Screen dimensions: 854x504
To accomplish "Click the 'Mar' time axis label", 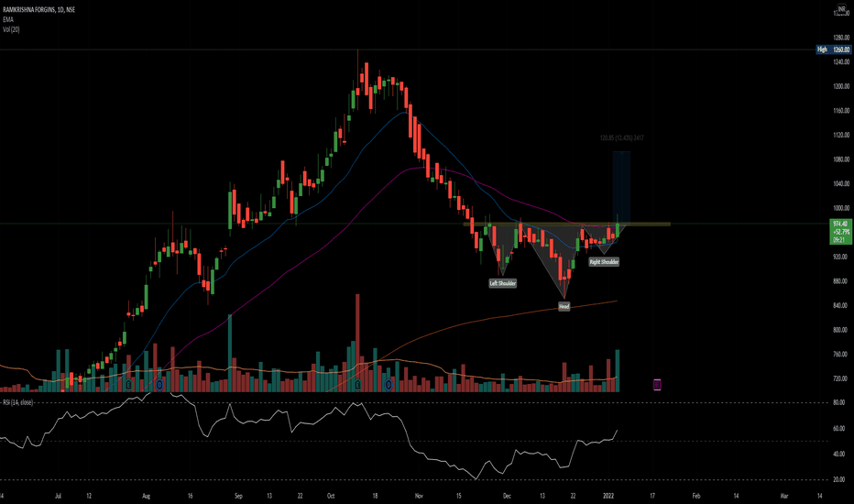I will [784, 497].
